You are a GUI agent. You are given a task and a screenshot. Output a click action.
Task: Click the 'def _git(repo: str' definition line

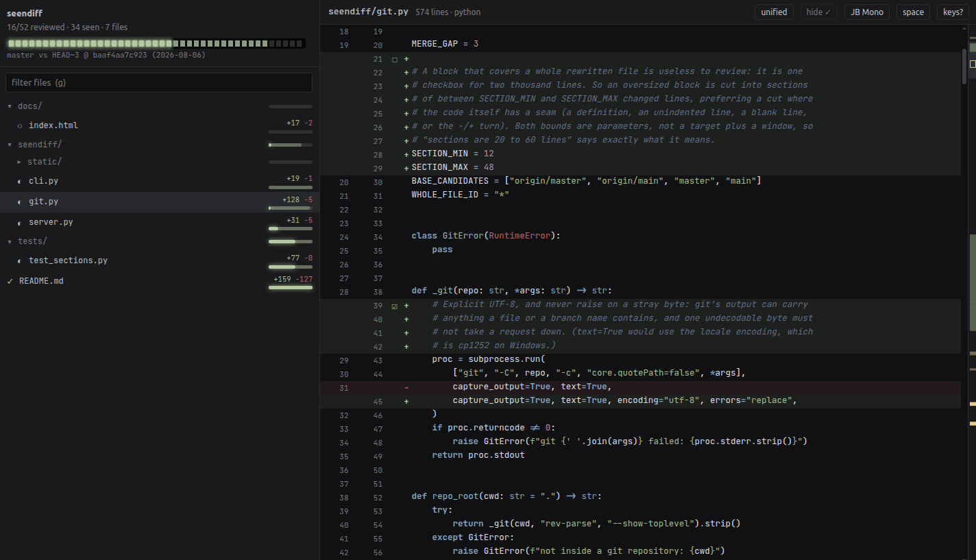(x=511, y=291)
